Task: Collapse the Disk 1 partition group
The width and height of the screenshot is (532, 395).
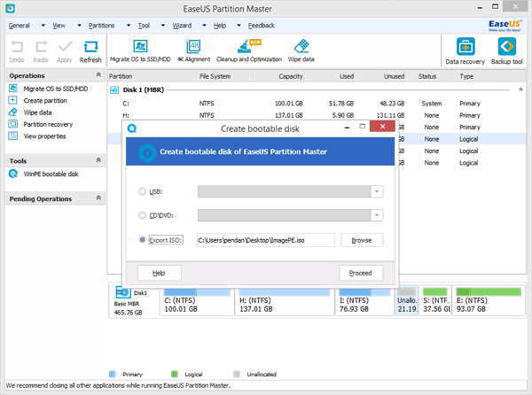Action: [x=520, y=89]
